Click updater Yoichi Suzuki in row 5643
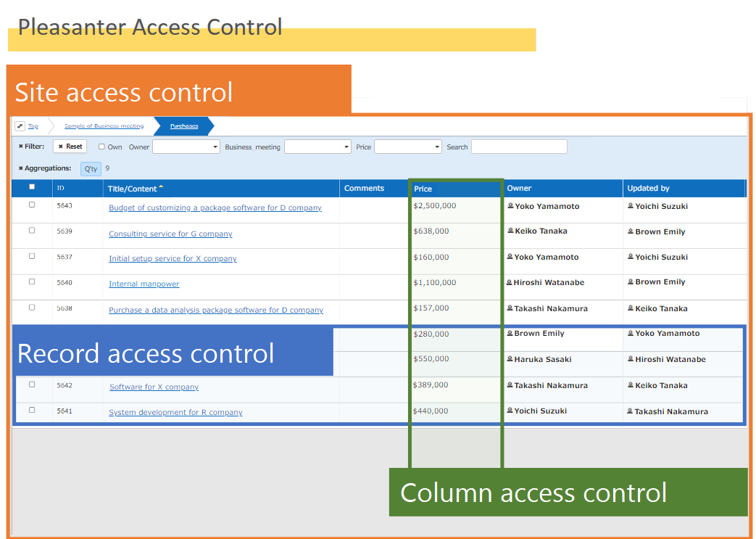Viewport: 756px width, 539px height. pyautogui.click(x=662, y=207)
